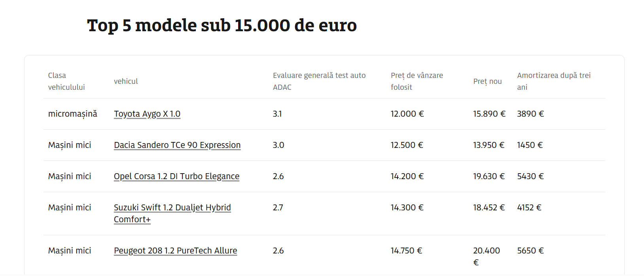Select the 13.950 € new price cell
This screenshot has width=644, height=276.
489,145
